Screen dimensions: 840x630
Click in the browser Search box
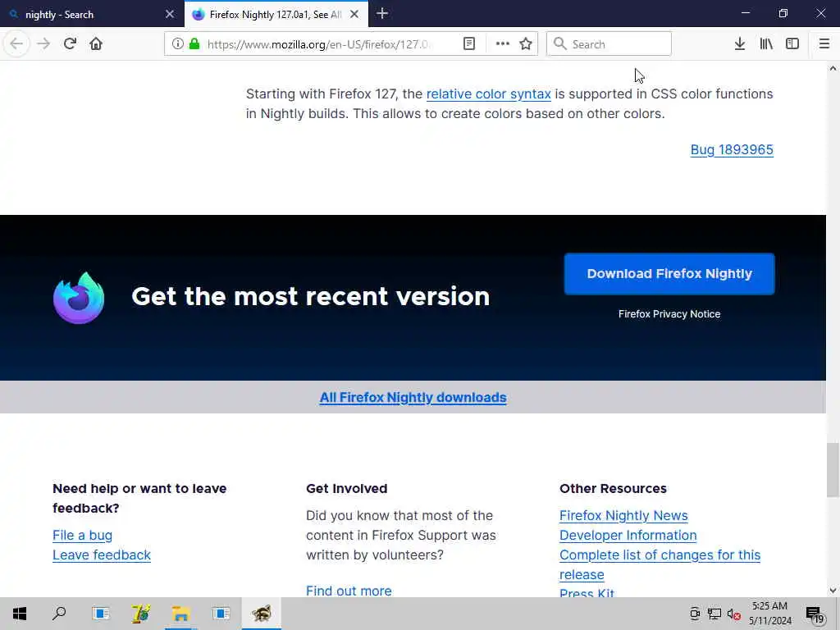click(x=609, y=44)
